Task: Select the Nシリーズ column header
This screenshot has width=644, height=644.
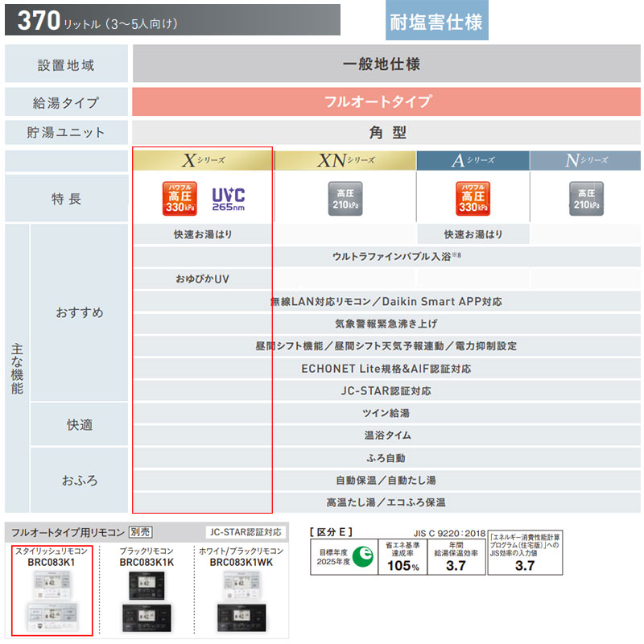Action: tap(585, 160)
